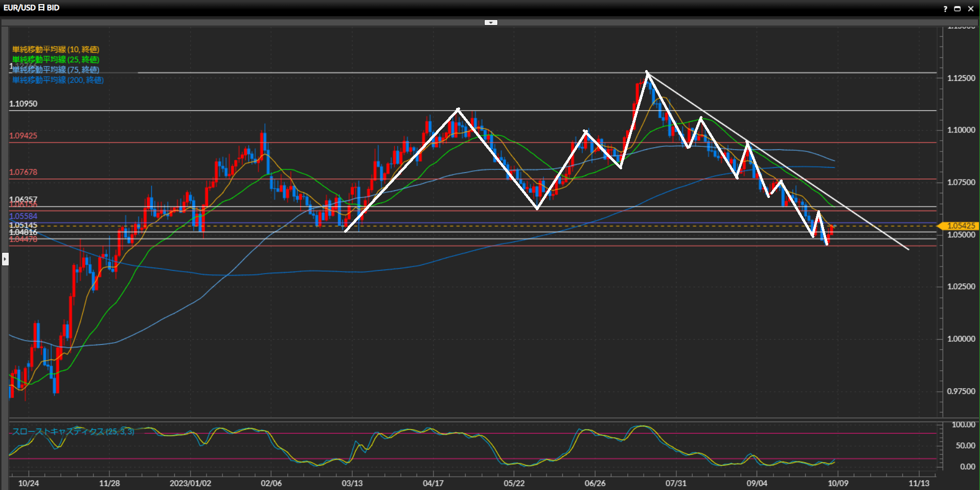Click the 07/31 date axis label

tap(676, 483)
